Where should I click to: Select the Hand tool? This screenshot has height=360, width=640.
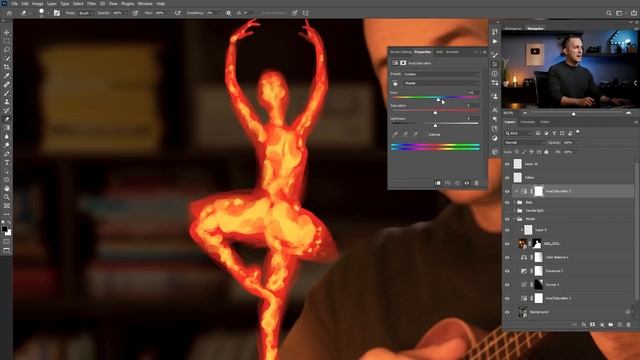click(7, 188)
